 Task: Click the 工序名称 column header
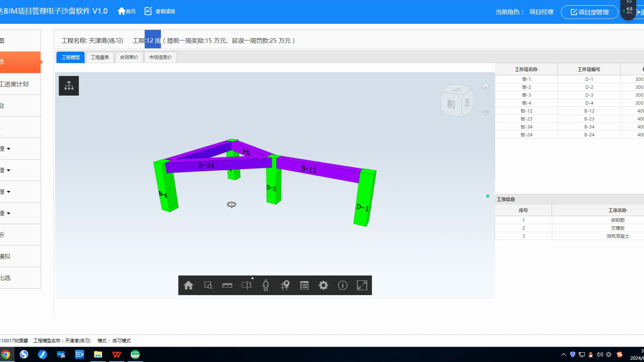pyautogui.click(x=617, y=210)
